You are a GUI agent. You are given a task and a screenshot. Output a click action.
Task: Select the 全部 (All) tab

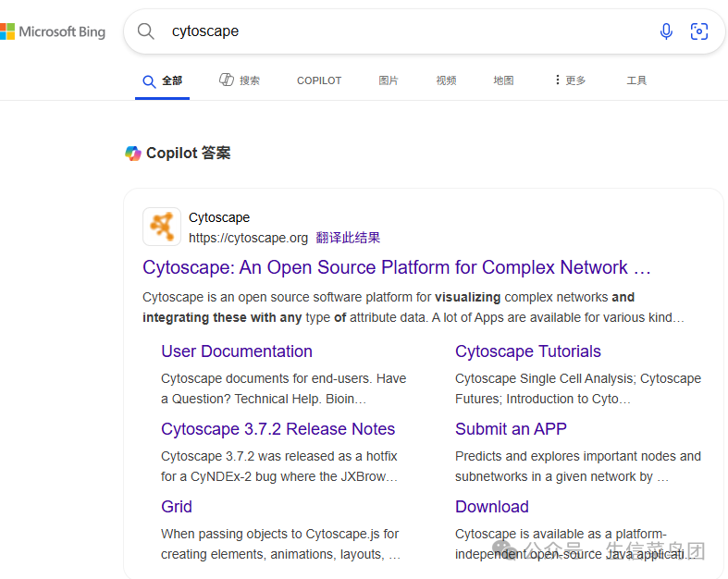[x=162, y=80]
